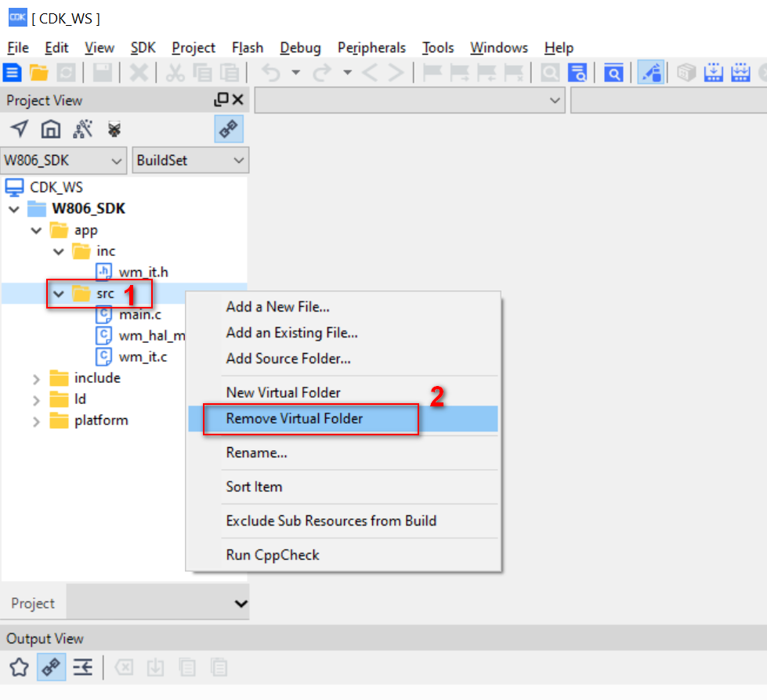This screenshot has width=767, height=700.
Task: Select wm_it.h in the project tree
Action: pyautogui.click(x=143, y=272)
